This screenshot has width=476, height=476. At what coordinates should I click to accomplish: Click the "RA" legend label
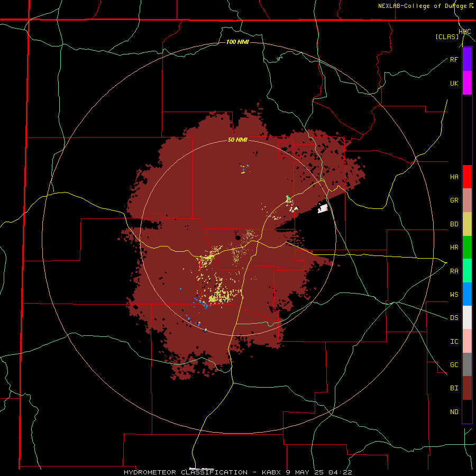coord(454,271)
